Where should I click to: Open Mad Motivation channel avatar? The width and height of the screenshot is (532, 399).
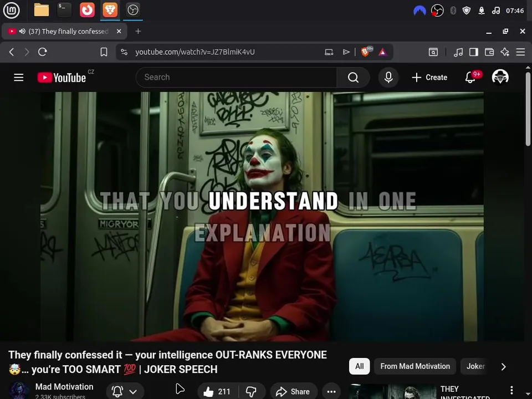point(19,390)
